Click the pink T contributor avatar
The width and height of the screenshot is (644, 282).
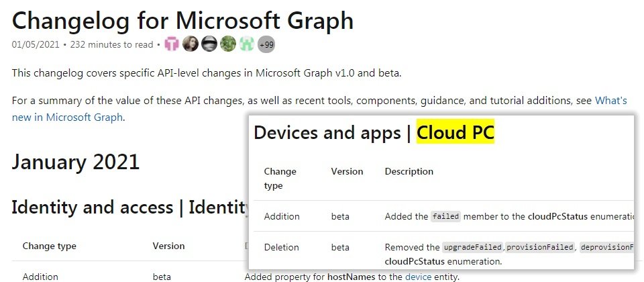(172, 44)
